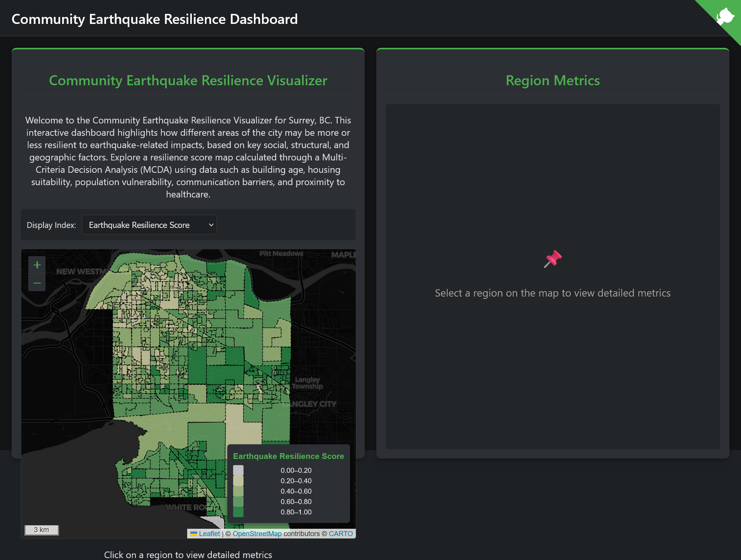741x560 pixels.
Task: Click the 0.40–0.60 legend swatch
Action: point(238,491)
